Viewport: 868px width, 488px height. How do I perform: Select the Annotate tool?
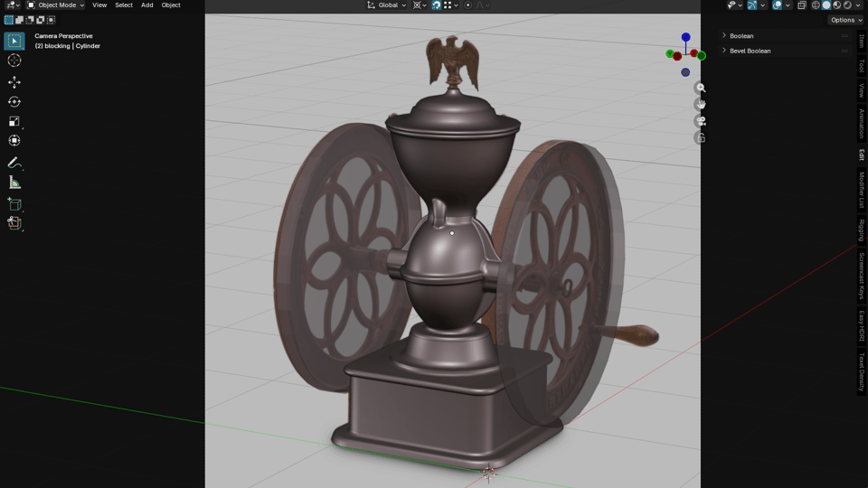14,163
